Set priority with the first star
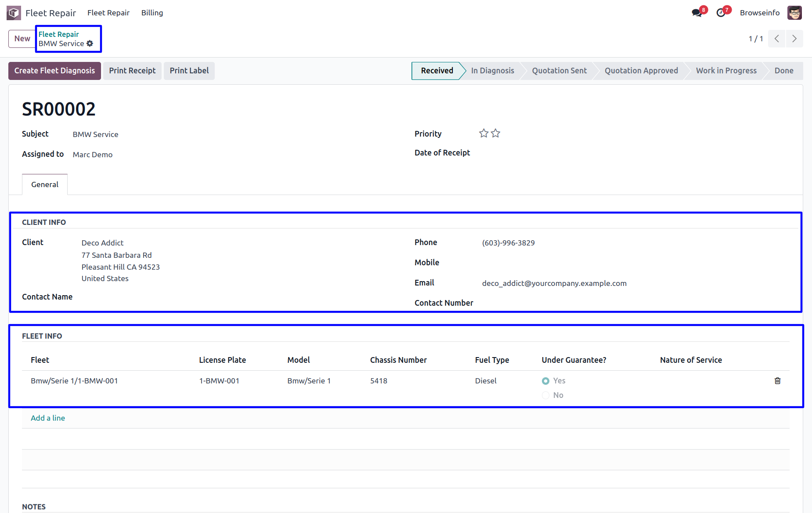812x513 pixels. coord(484,133)
